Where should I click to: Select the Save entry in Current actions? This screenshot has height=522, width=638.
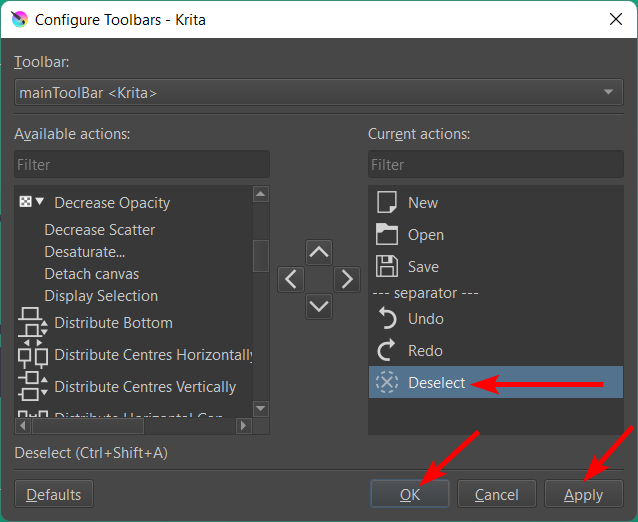(496, 266)
